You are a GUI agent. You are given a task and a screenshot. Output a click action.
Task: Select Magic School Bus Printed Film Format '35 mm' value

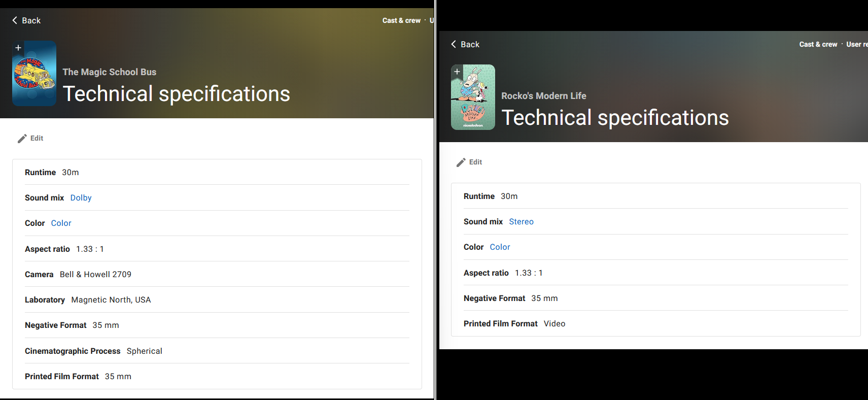pos(118,377)
